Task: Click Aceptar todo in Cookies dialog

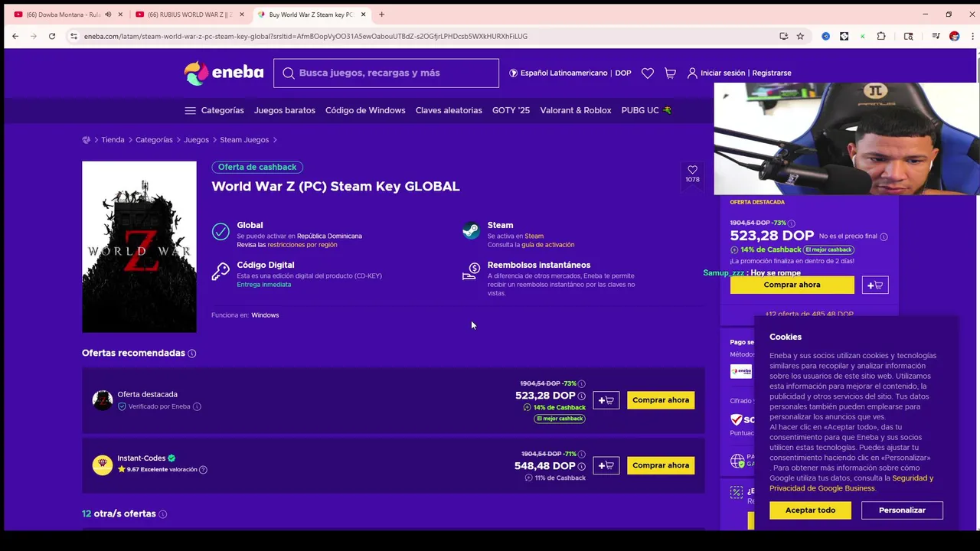Action: click(810, 510)
